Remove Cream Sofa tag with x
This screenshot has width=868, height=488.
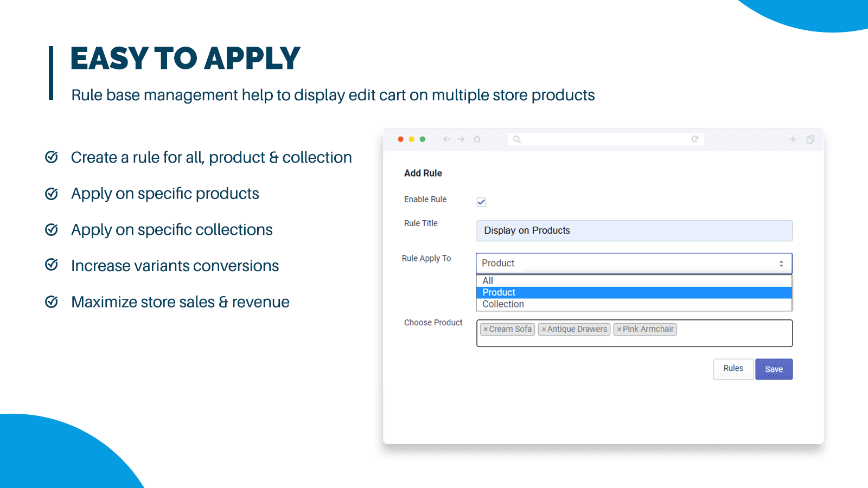486,330
